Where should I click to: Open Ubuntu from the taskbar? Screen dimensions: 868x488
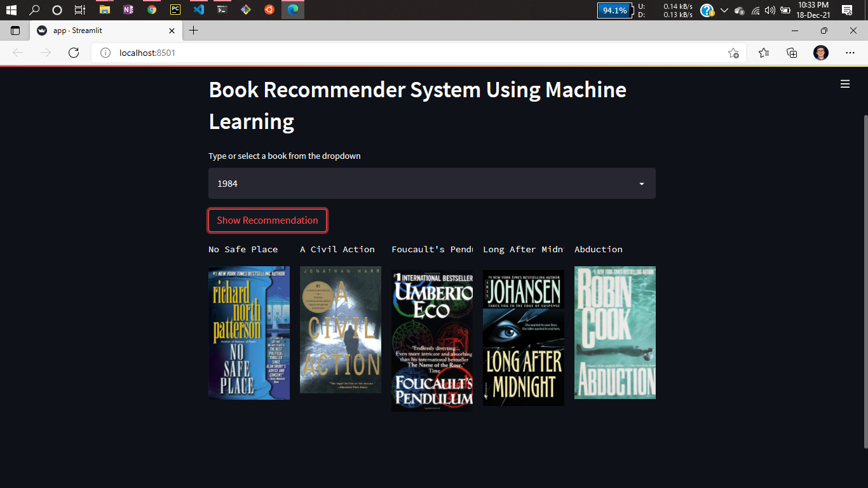pos(269,10)
